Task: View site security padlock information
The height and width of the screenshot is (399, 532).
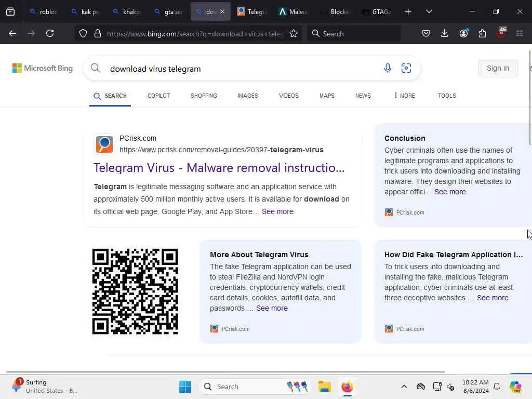Action: pos(98,34)
